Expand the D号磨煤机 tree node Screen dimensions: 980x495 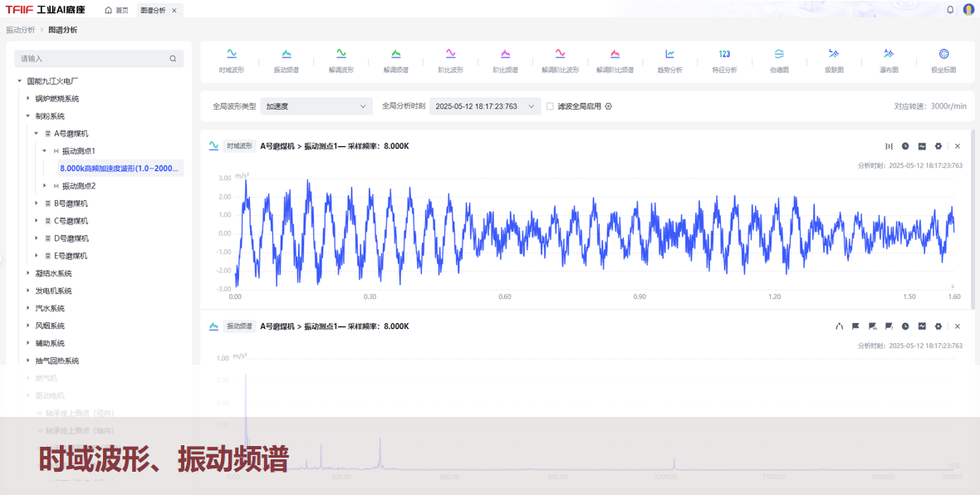(x=37, y=238)
